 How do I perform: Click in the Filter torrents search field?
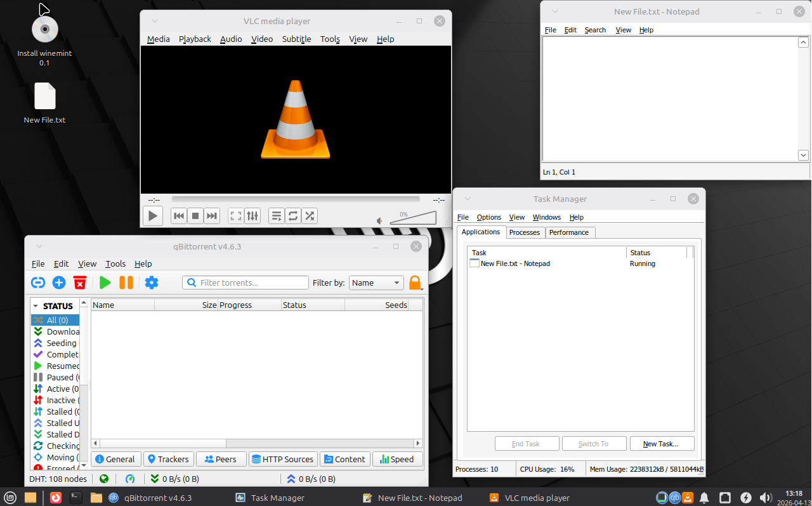[246, 283]
